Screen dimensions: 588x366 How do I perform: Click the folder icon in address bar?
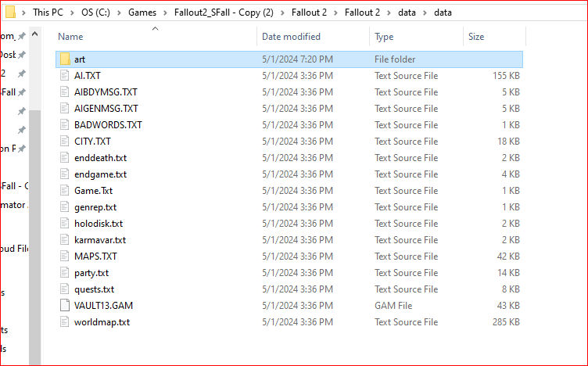10,13
